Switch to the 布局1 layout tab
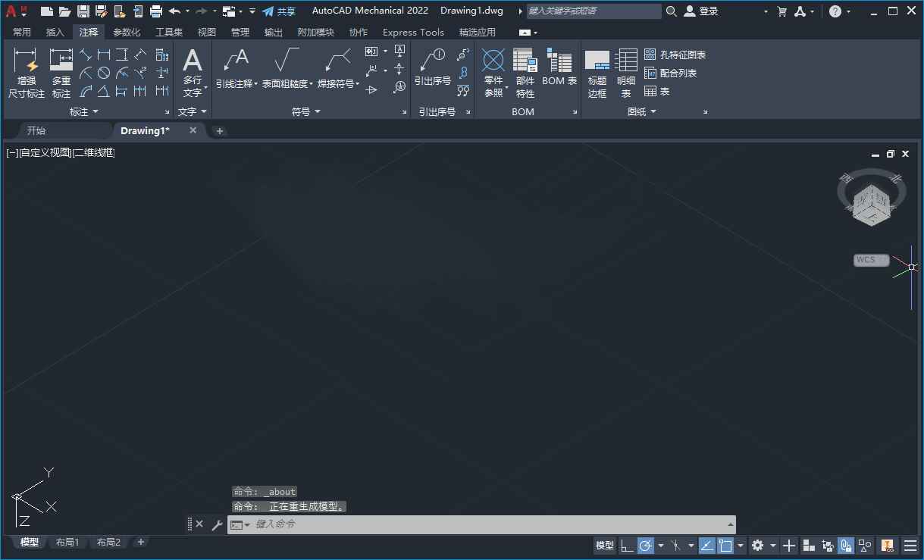 point(67,542)
